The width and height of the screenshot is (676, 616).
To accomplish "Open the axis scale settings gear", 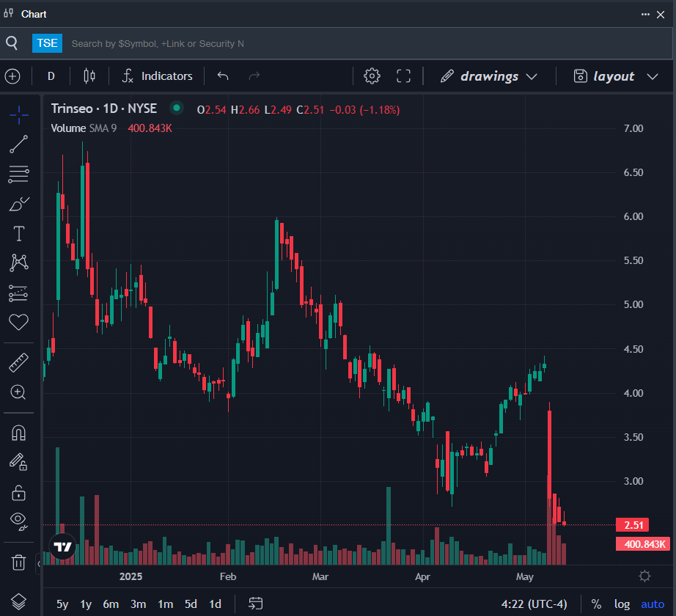I will [x=644, y=576].
